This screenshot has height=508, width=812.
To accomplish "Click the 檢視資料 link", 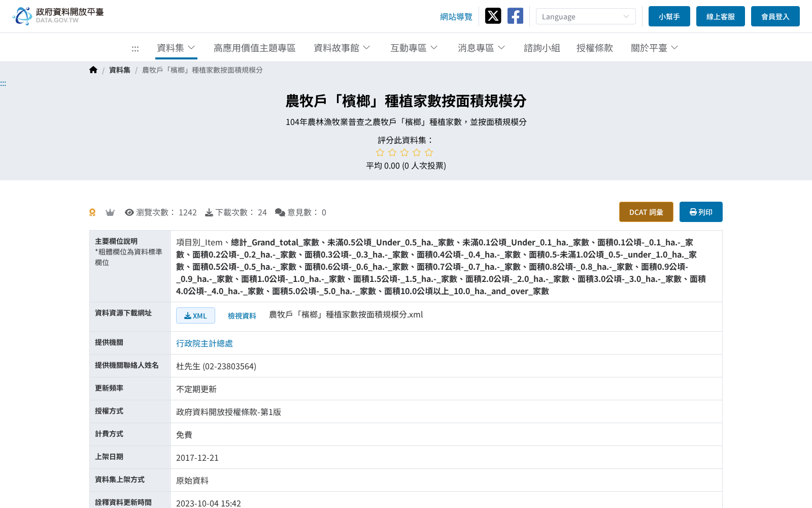I will pos(242,316).
